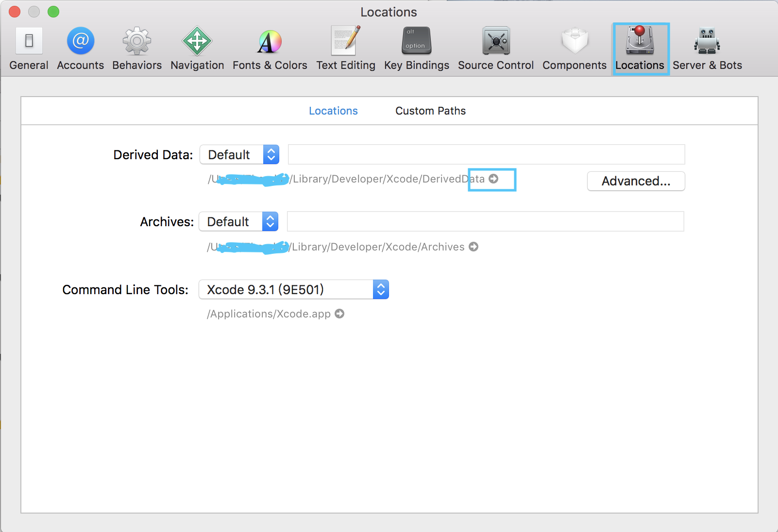Click the Derived Data path field

click(x=487, y=154)
